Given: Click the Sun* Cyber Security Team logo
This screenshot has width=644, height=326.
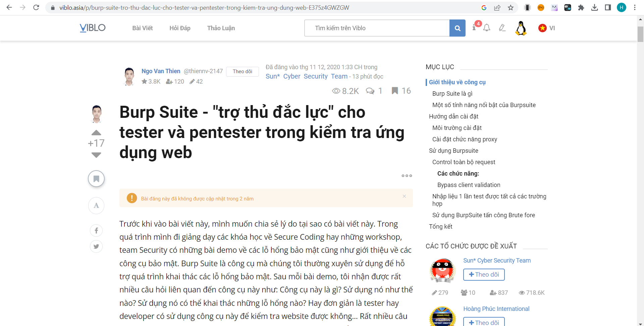Looking at the screenshot, I should click(x=442, y=271).
